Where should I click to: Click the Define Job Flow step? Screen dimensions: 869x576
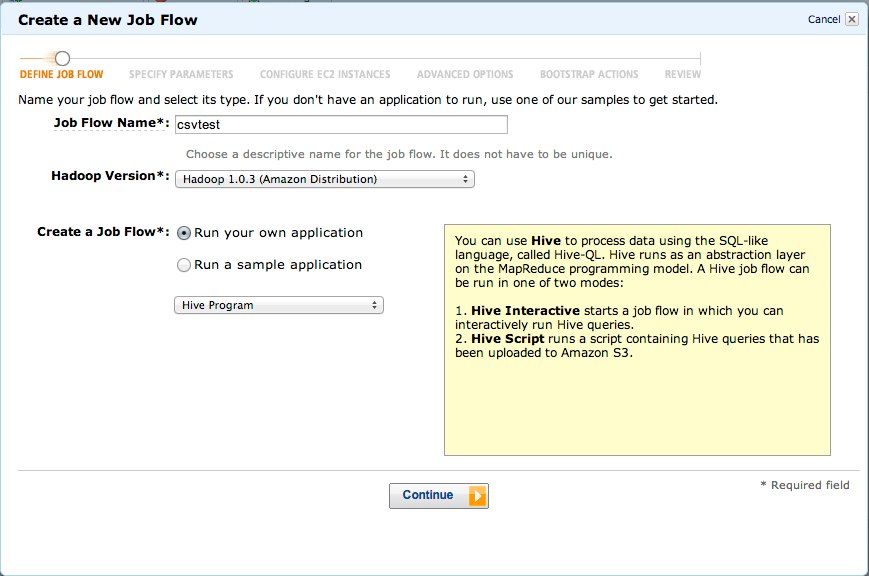point(62,75)
